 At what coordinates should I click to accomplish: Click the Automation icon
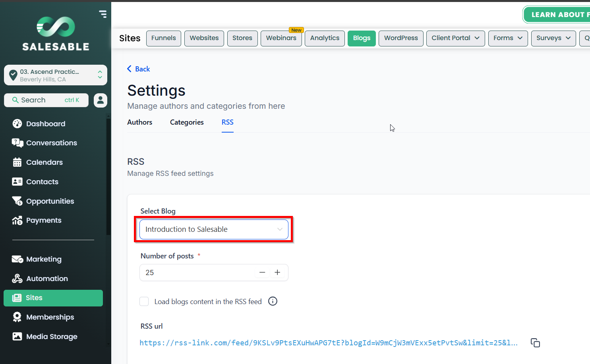pos(17,279)
